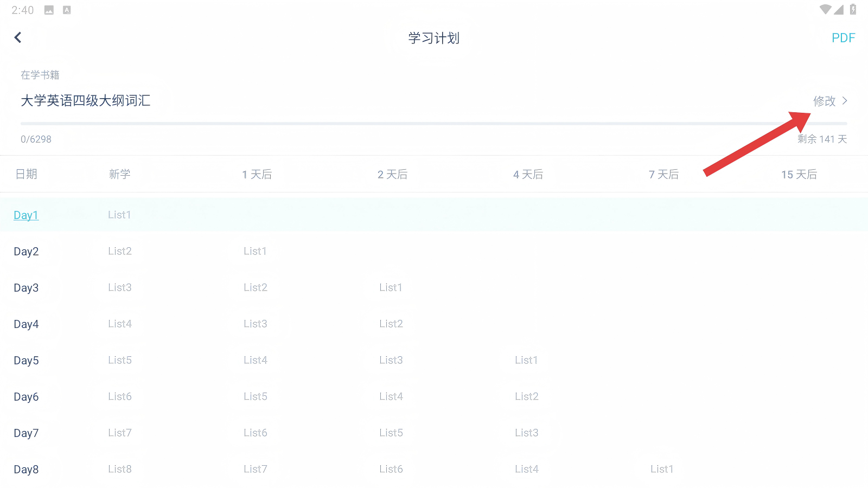
Task: Open the Day1 link
Action: (26, 215)
